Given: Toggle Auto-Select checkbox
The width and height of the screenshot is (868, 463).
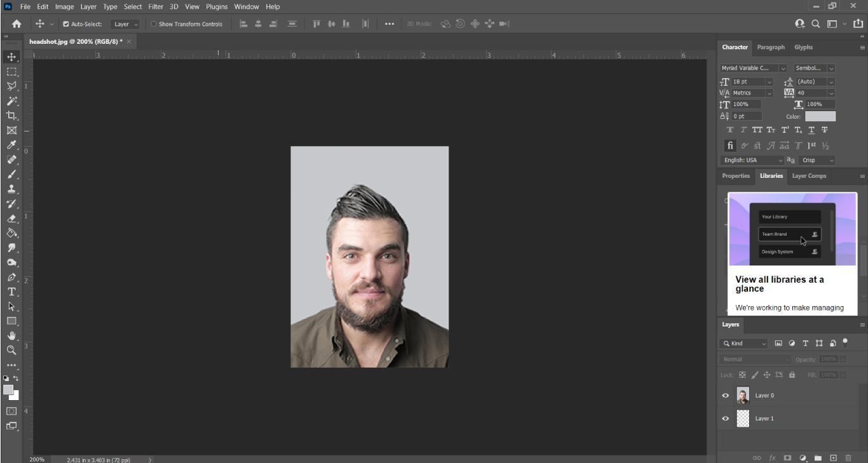Looking at the screenshot, I should coord(66,24).
